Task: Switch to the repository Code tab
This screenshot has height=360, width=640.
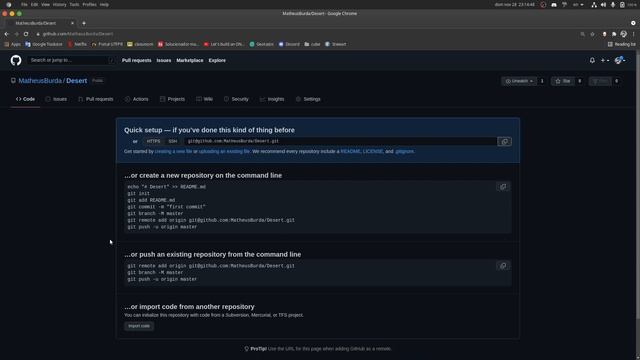Action: tap(25, 99)
